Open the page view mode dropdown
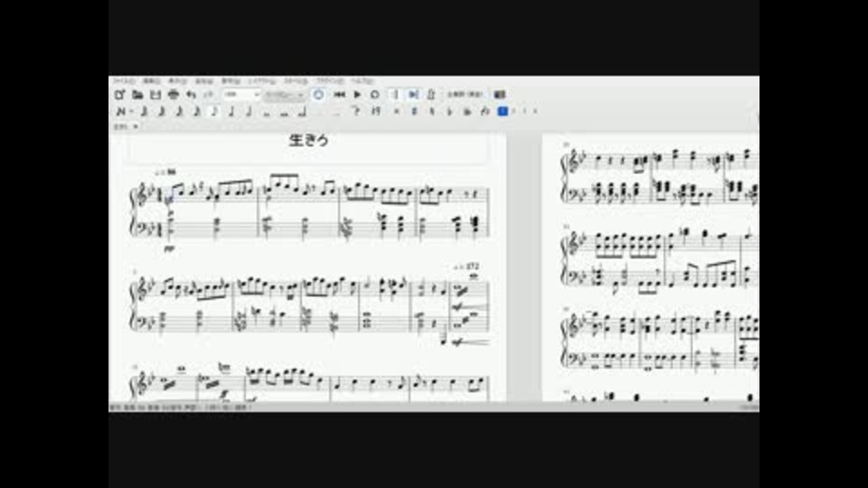The width and height of the screenshot is (868, 488). tap(285, 95)
